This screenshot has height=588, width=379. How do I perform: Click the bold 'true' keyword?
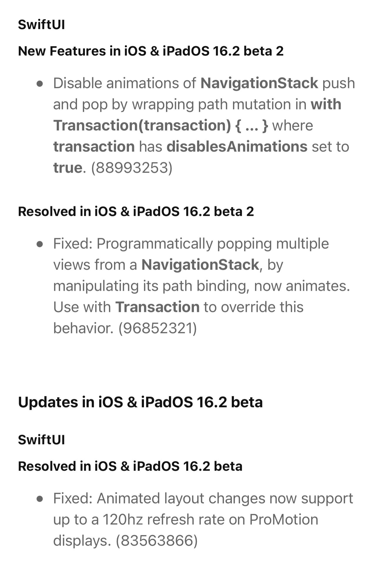tap(68, 168)
